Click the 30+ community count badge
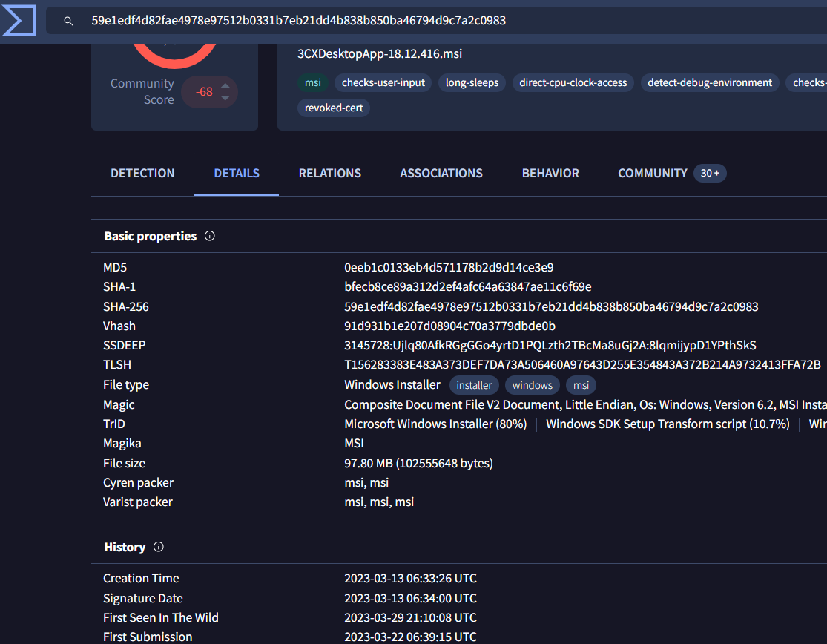The height and width of the screenshot is (644, 827). pos(710,173)
